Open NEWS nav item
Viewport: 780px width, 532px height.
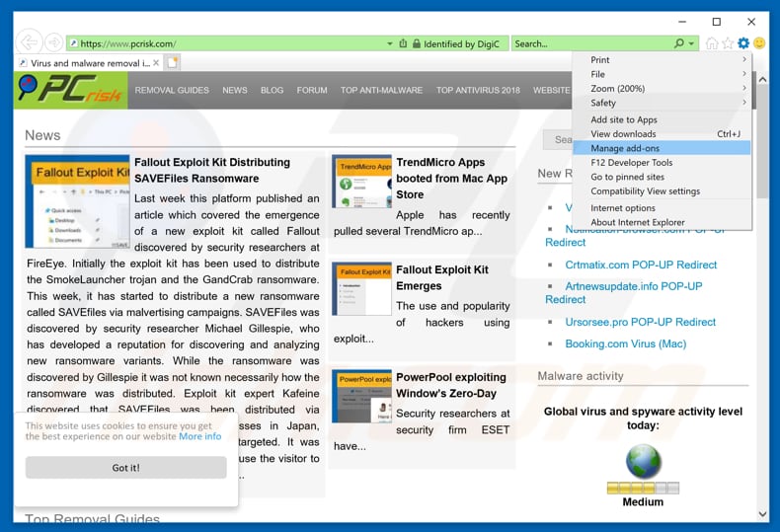pyautogui.click(x=235, y=91)
